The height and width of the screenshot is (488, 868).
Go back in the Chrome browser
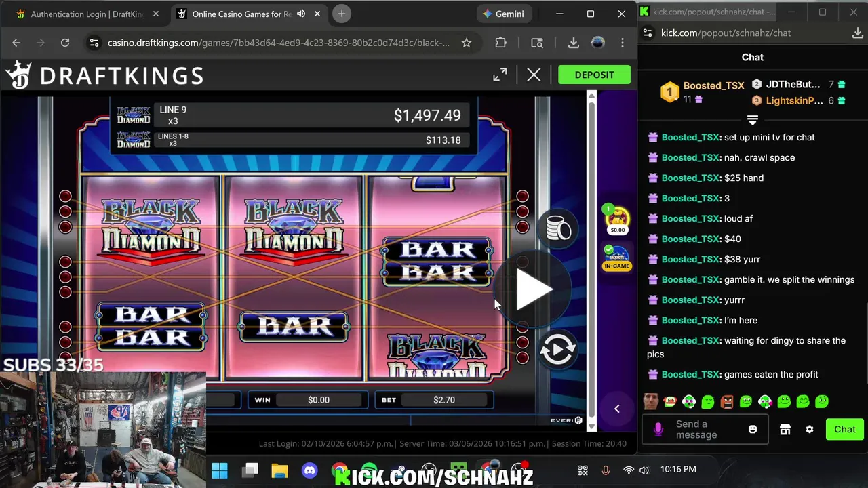click(x=16, y=43)
